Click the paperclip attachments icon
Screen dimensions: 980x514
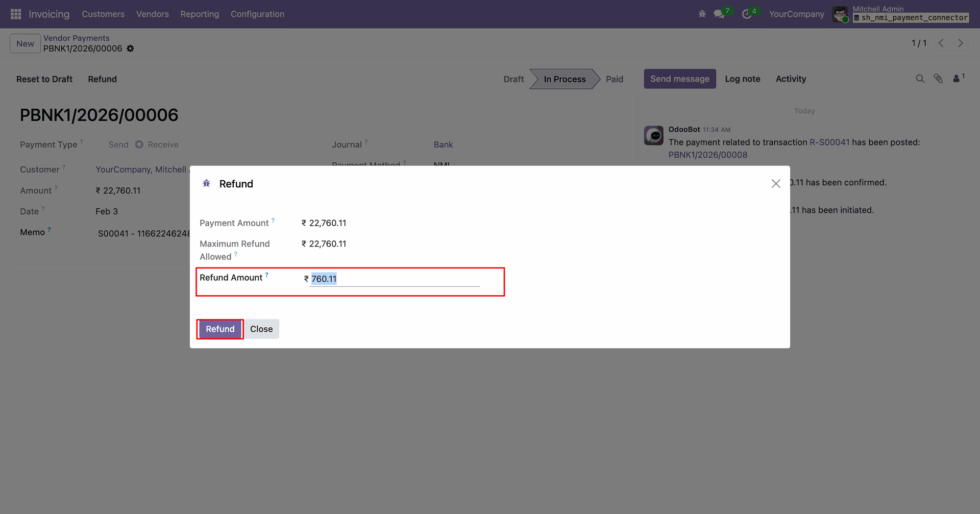[x=938, y=79]
